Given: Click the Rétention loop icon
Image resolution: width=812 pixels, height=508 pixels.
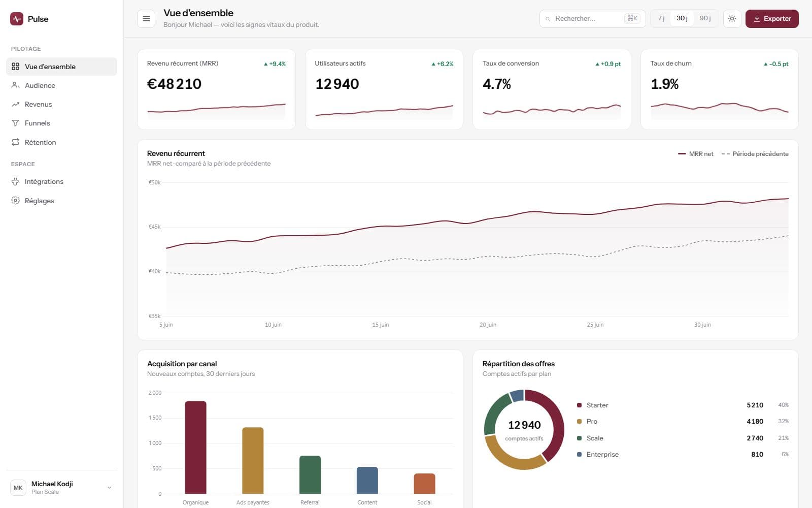Looking at the screenshot, I should coord(15,142).
